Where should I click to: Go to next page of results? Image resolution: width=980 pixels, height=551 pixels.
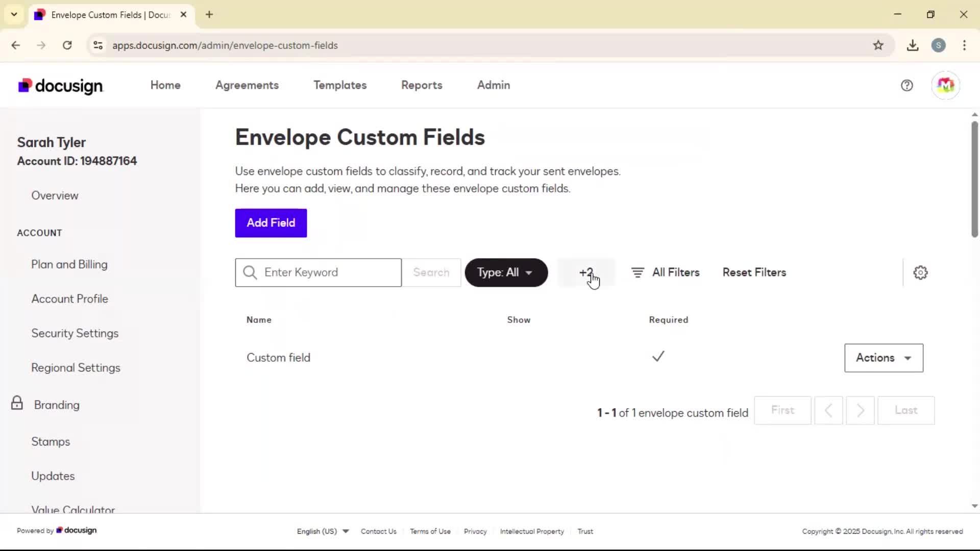(x=860, y=410)
